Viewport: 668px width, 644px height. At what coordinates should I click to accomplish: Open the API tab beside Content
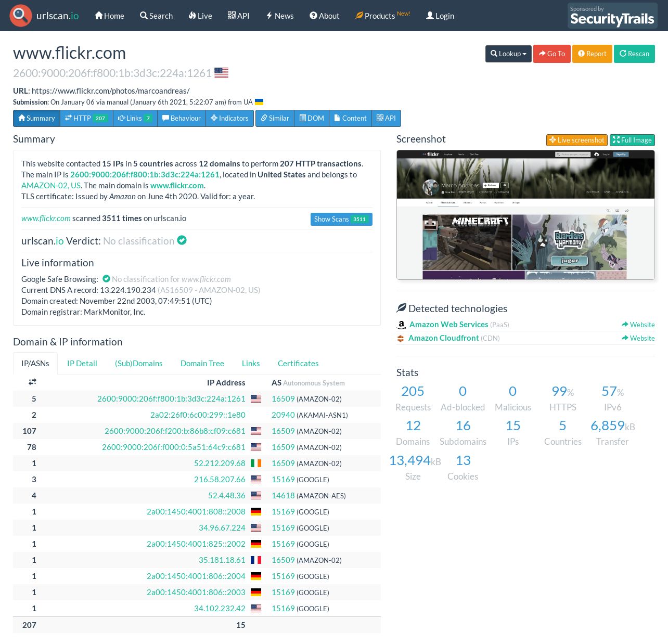click(386, 118)
